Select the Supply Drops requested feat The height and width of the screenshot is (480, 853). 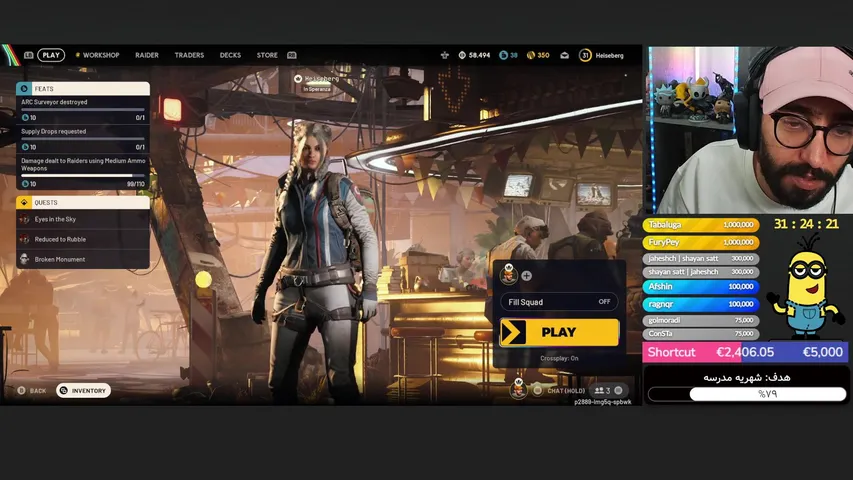pyautogui.click(x=83, y=139)
